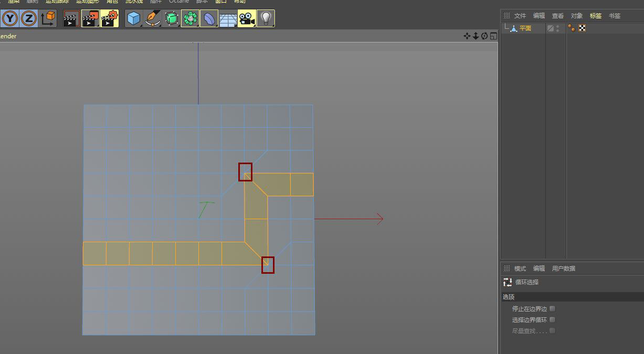Viewport: 644px width, 354px height.
Task: Toggle 平面 visibility dots in Object Manager
Action: point(557,28)
